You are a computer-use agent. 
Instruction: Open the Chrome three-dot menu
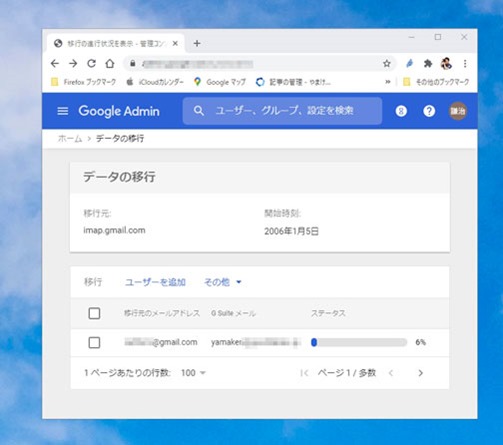[465, 63]
